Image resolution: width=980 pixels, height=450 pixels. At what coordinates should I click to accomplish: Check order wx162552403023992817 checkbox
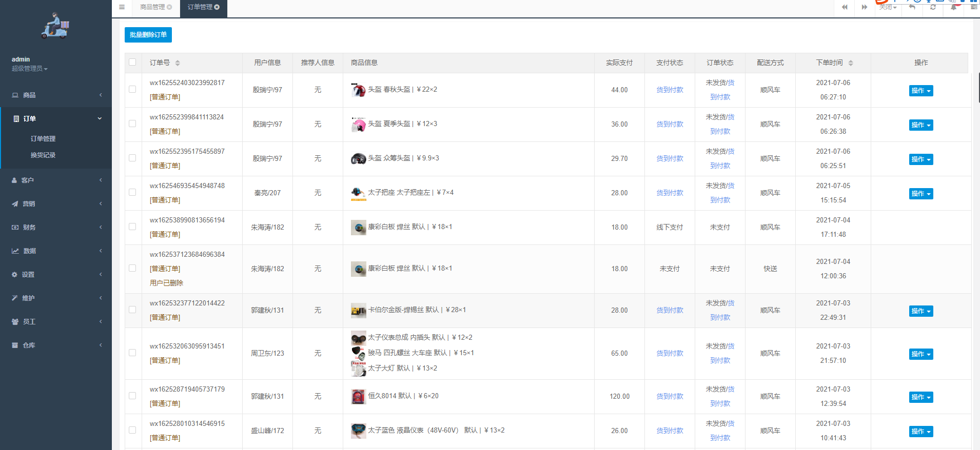point(132,89)
